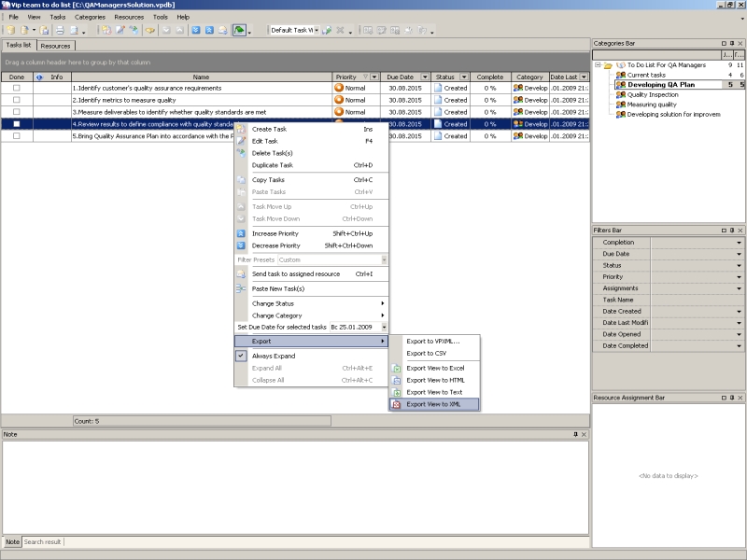Click the Export View to HTML icon
Screen dimensions: 747x560
point(397,381)
